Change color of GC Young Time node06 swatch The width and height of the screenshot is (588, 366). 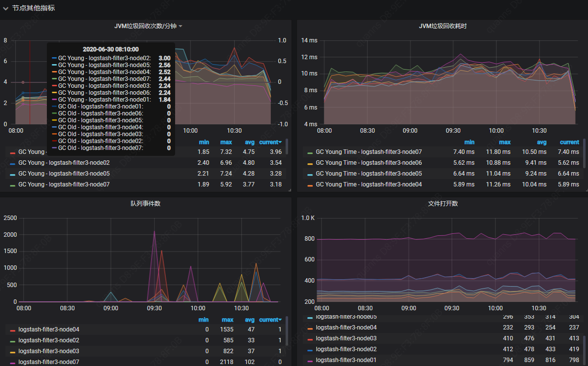(x=310, y=164)
